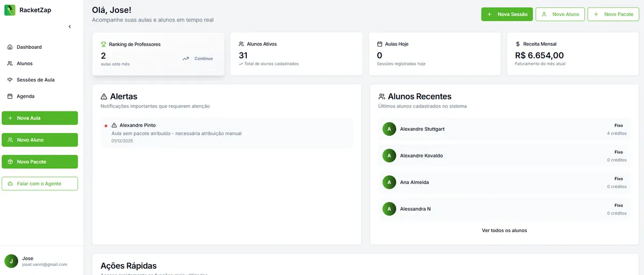Click the Novo Pacote sidebar button
Viewport: 644px width, 275px height.
tap(40, 162)
